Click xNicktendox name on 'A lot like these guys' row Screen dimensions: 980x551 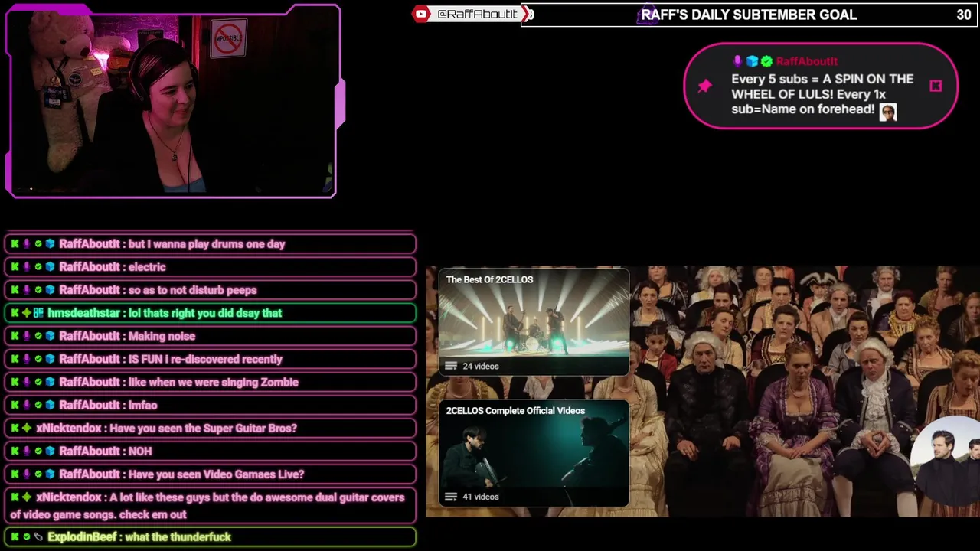coord(69,497)
